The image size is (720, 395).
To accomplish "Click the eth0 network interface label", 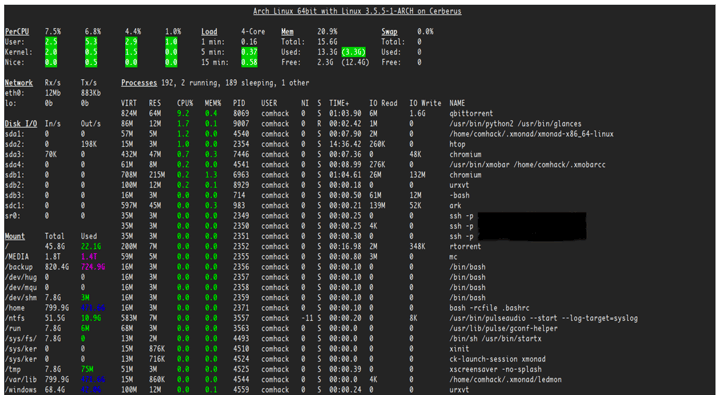I will 15,93.
